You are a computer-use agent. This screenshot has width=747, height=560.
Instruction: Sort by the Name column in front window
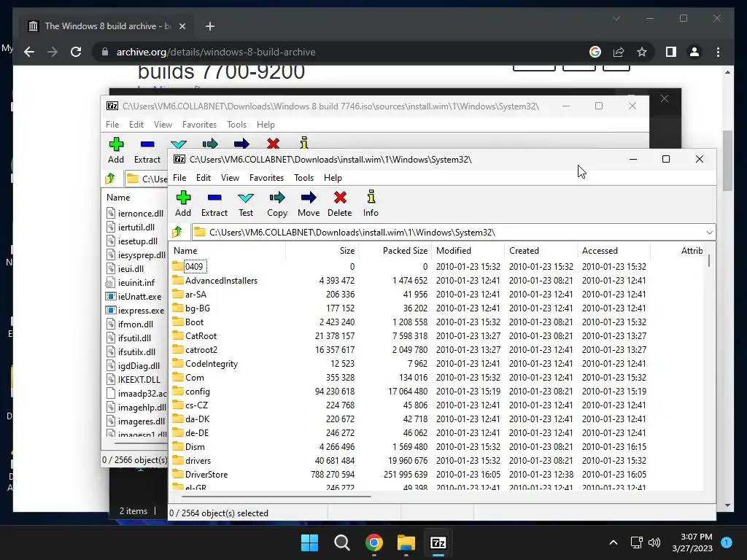pyautogui.click(x=228, y=251)
